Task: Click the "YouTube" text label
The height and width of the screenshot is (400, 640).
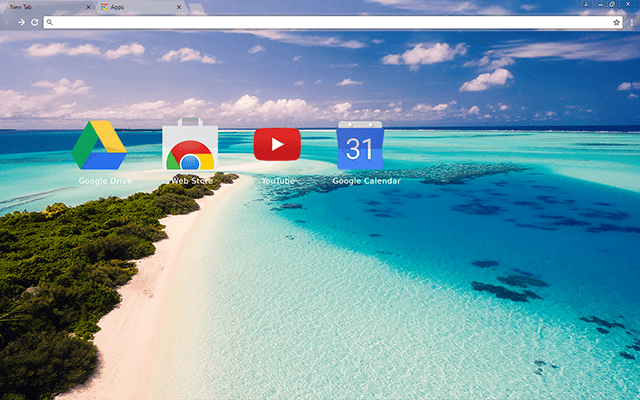Action: (277, 181)
